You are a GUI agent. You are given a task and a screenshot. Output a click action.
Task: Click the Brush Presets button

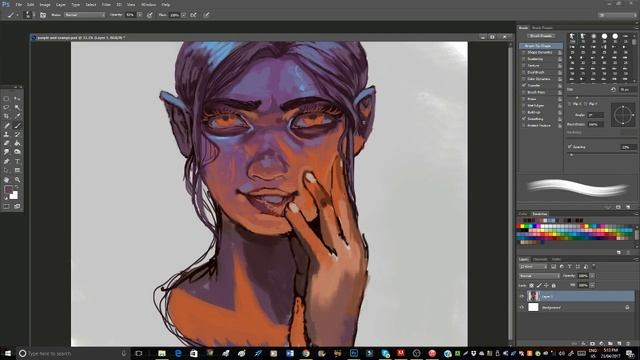pos(541,36)
